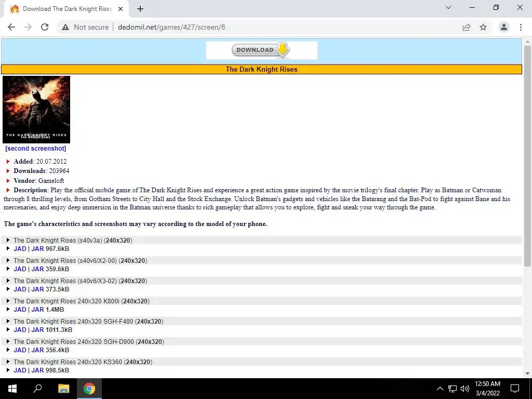Click the yellow 'The Dark Knight Rises' title bar
This screenshot has height=399, width=532.
tap(262, 69)
